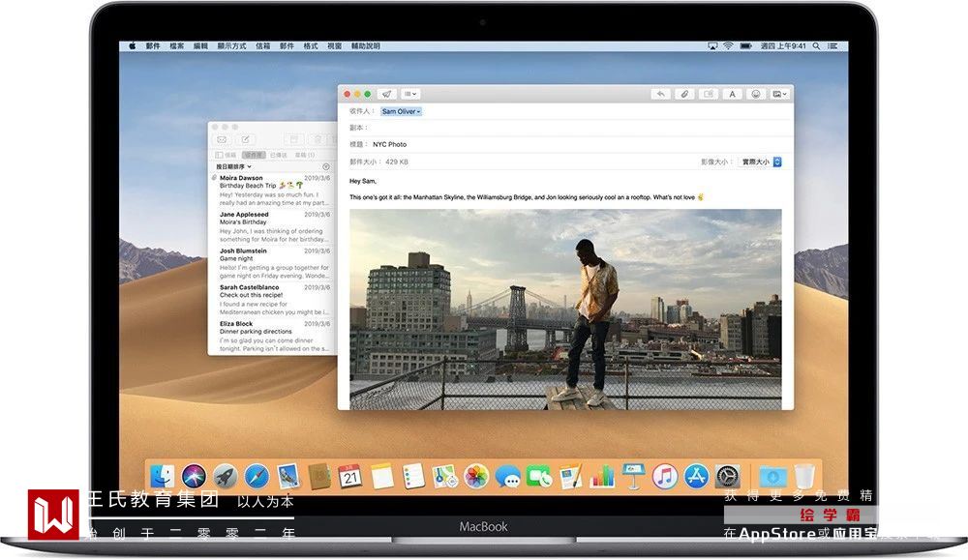
Task: Open Contacts book icon in Dock
Action: coord(319,476)
